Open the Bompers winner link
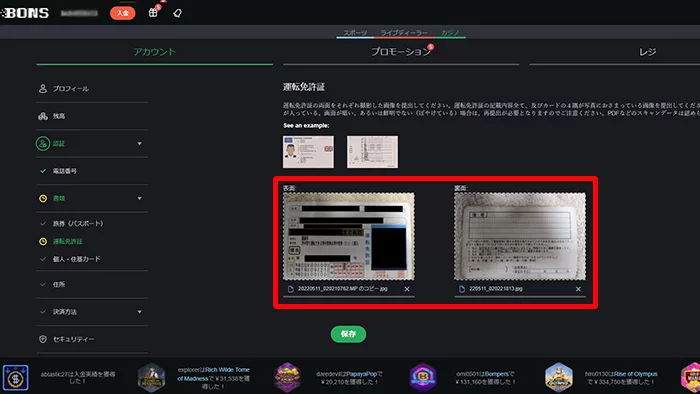700x394 pixels. point(497,374)
